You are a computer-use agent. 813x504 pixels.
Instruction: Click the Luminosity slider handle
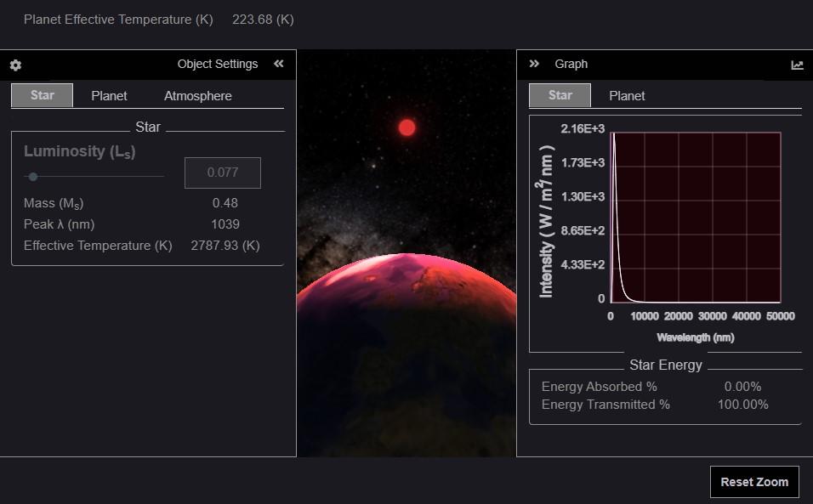pos(33,177)
